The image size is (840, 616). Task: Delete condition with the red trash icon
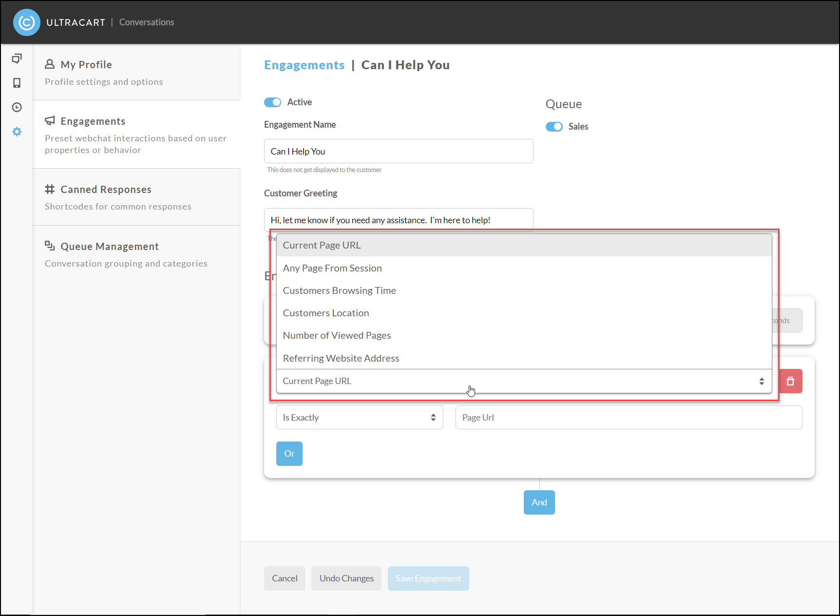790,381
